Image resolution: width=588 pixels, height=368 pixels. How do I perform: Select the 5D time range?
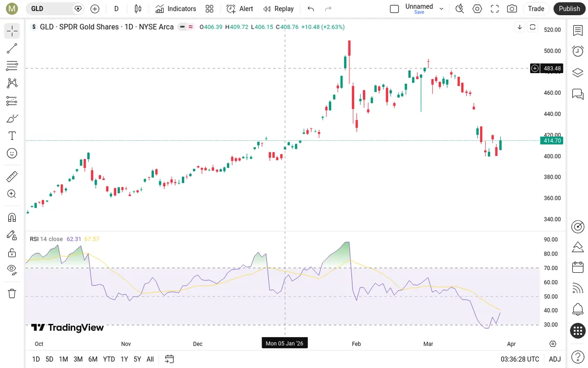(49, 359)
